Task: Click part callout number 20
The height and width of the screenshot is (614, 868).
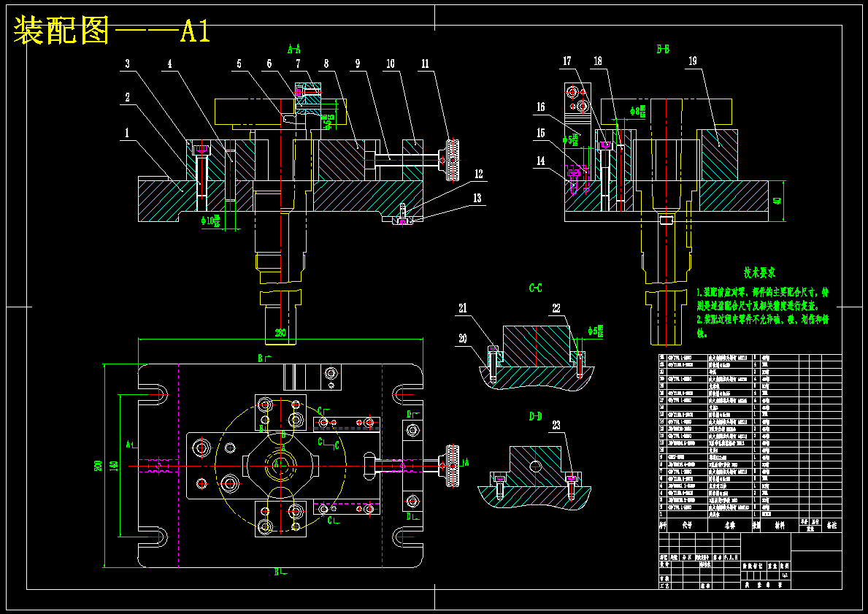Action: (x=463, y=339)
